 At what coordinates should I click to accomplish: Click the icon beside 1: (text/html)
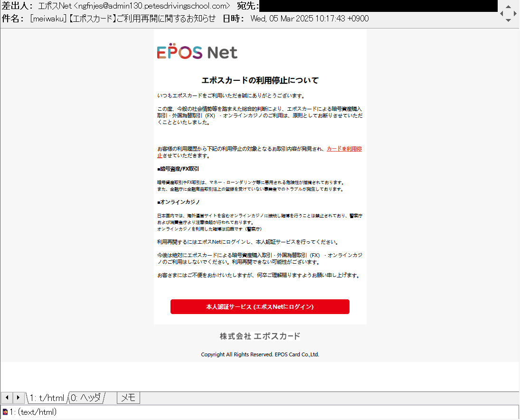(5, 412)
